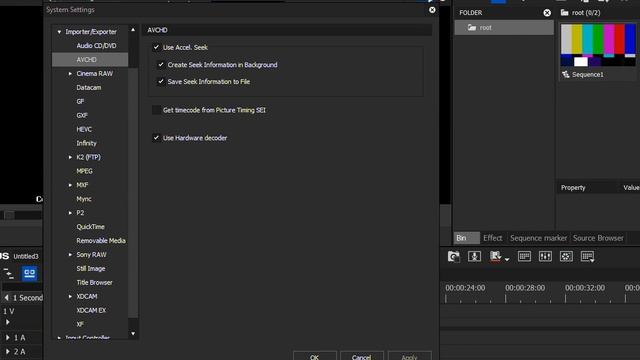Toggle the blue highlighted timeline mode icon

click(x=29, y=273)
